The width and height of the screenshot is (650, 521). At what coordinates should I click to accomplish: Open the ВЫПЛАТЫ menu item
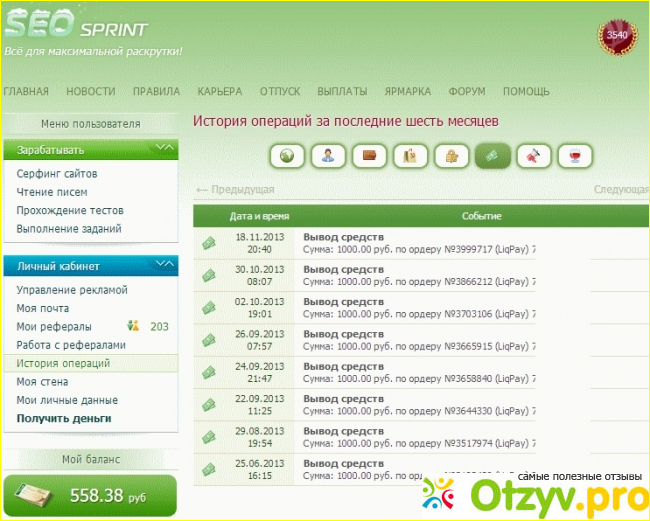click(342, 91)
